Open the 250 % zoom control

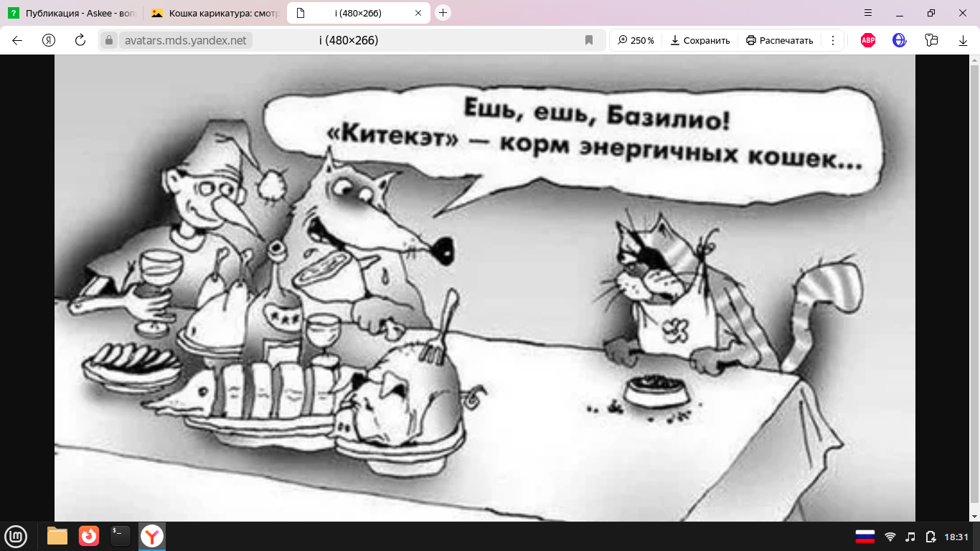[x=636, y=41]
